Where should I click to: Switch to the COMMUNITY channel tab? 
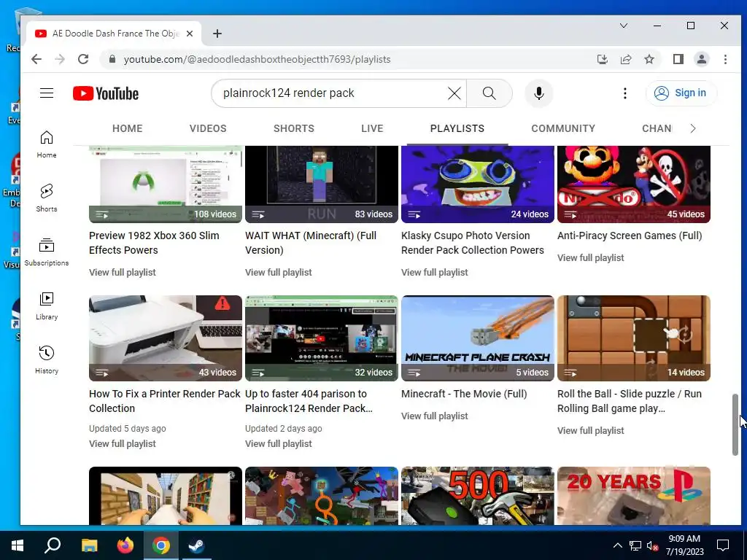563,128
